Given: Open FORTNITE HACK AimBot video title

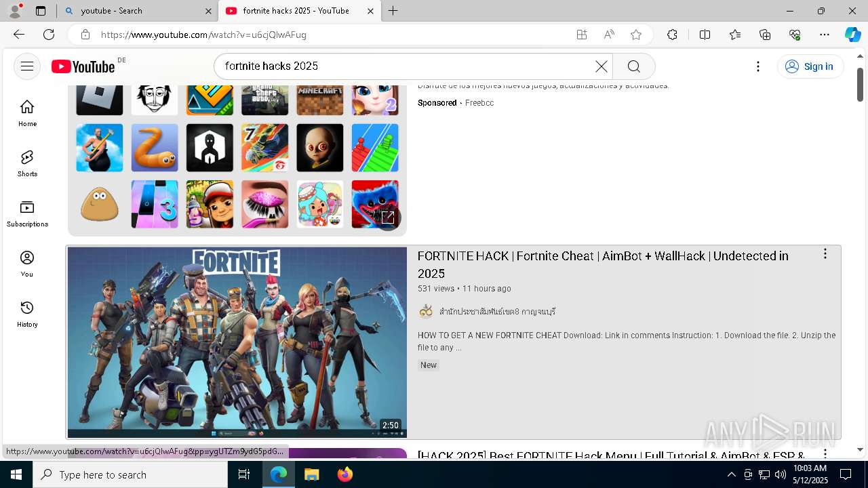Looking at the screenshot, I should pos(603,264).
